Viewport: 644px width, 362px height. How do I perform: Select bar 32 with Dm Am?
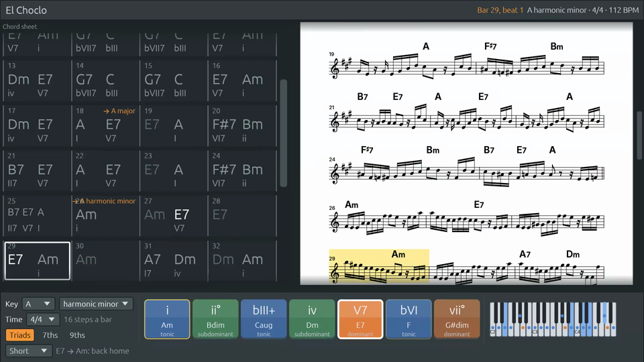pyautogui.click(x=242, y=261)
